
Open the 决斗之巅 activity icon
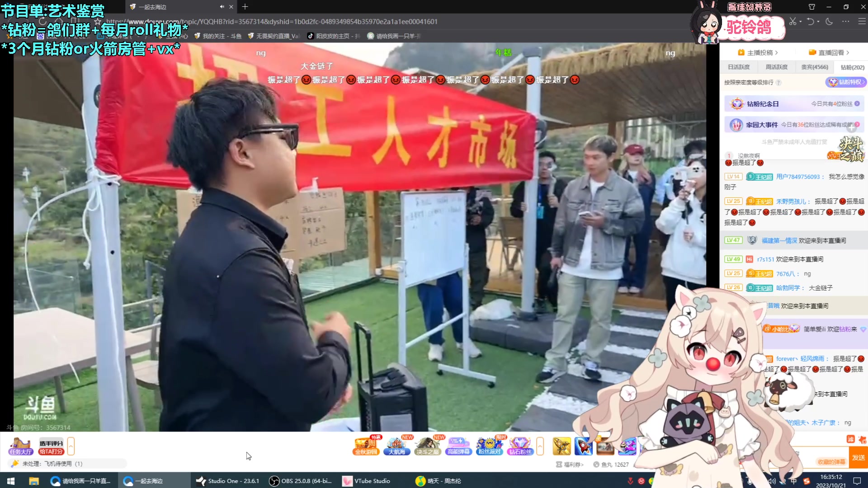click(428, 446)
